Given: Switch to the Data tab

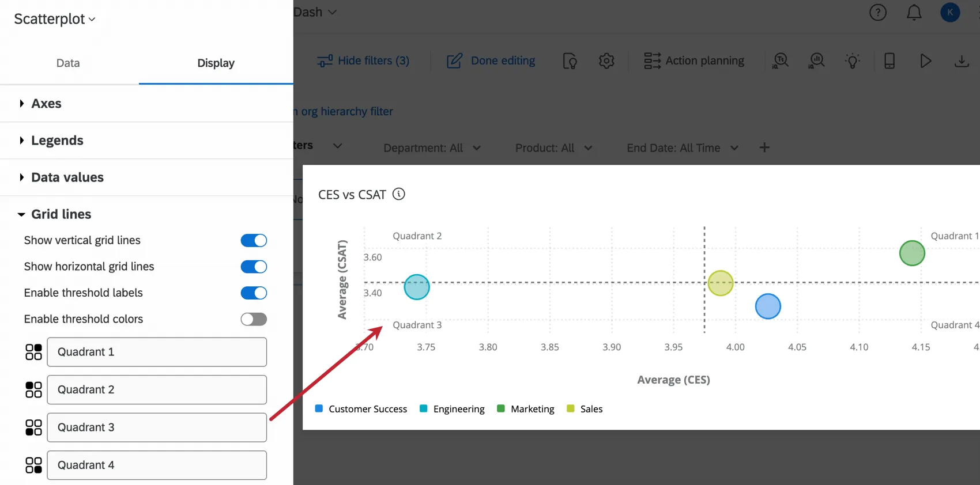Looking at the screenshot, I should click(68, 63).
